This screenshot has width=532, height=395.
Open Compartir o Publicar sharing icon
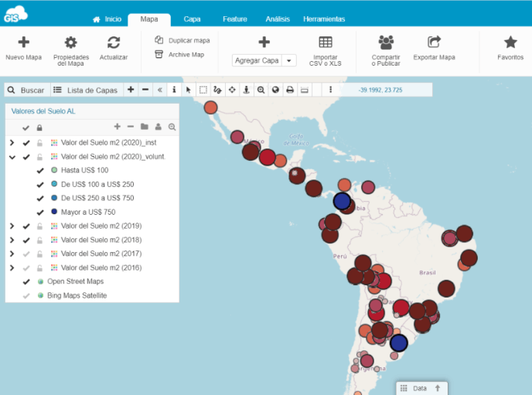pyautogui.click(x=386, y=43)
